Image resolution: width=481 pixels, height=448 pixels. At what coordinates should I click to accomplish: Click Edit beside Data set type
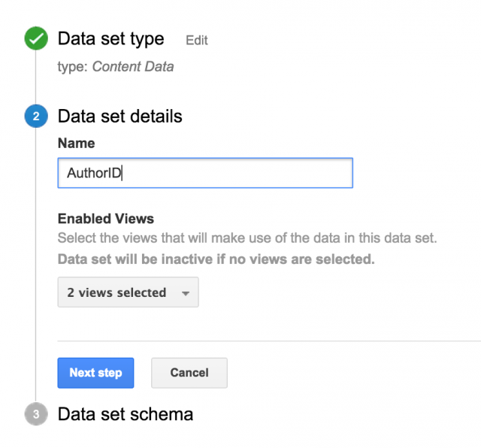click(197, 40)
